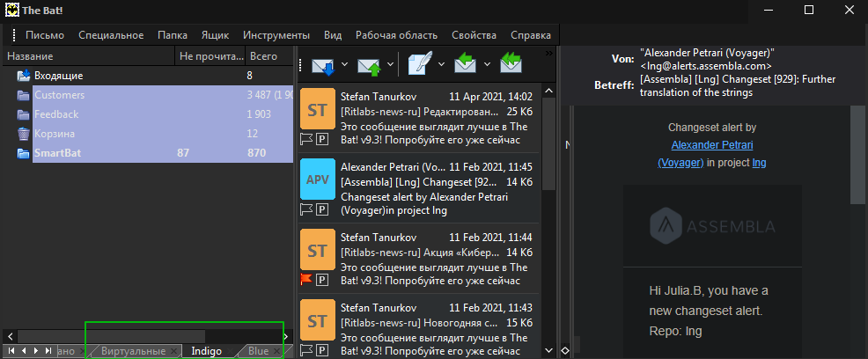Open the Вид menu
Screen dimensions: 868x359
click(x=333, y=35)
